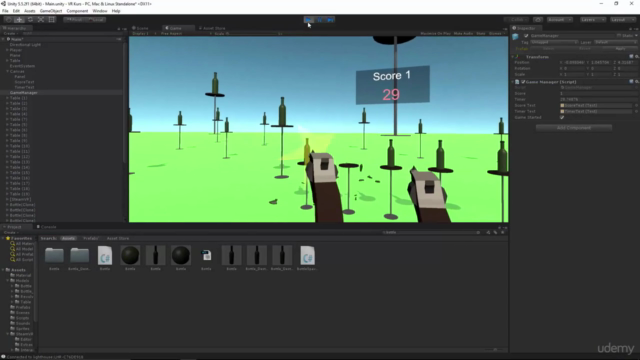The image size is (640, 360).
Task: Open the Display 1 dropdown
Action: pyautogui.click(x=143, y=33)
